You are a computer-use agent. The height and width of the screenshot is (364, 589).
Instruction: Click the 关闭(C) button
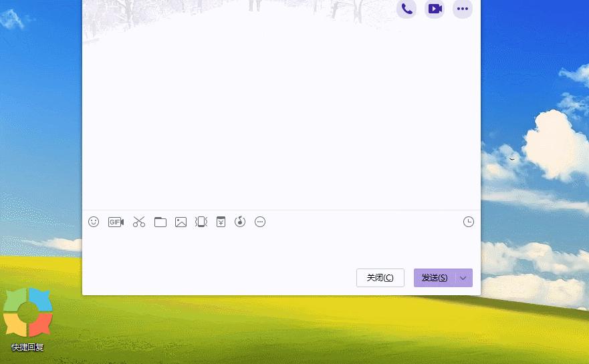click(380, 278)
